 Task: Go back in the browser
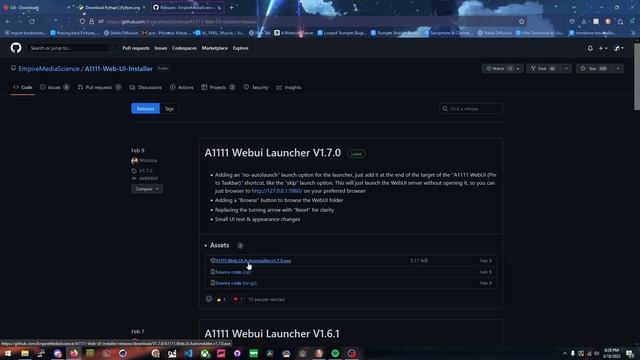(x=9, y=21)
